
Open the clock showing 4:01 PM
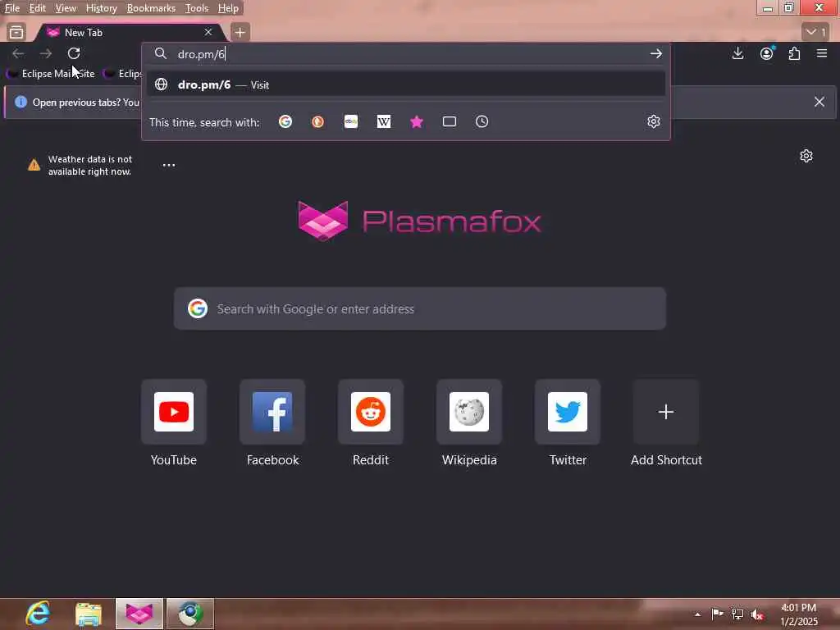(x=798, y=614)
